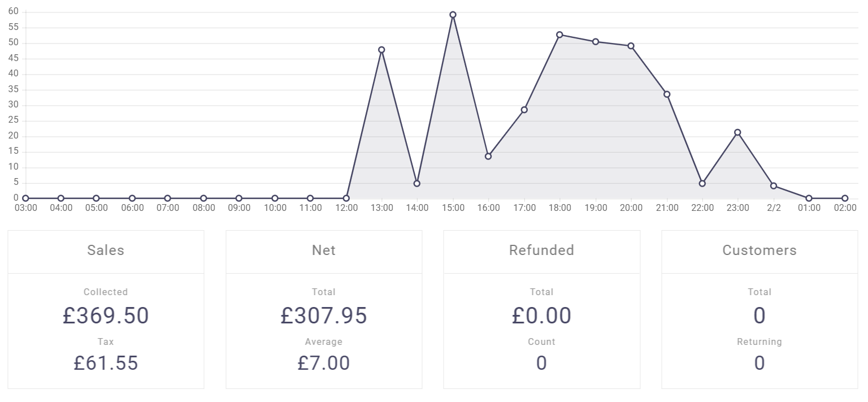Click the 16:00 data point marker
868x402 pixels.
click(488, 156)
